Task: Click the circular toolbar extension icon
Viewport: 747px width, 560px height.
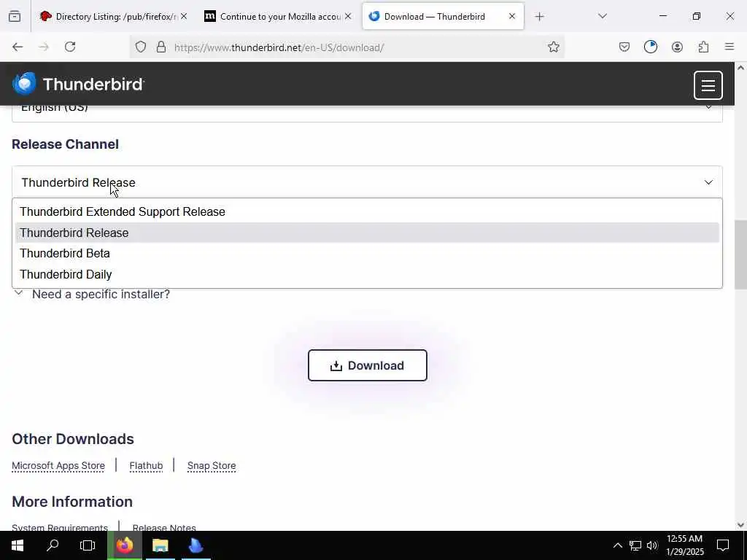Action: [650, 47]
